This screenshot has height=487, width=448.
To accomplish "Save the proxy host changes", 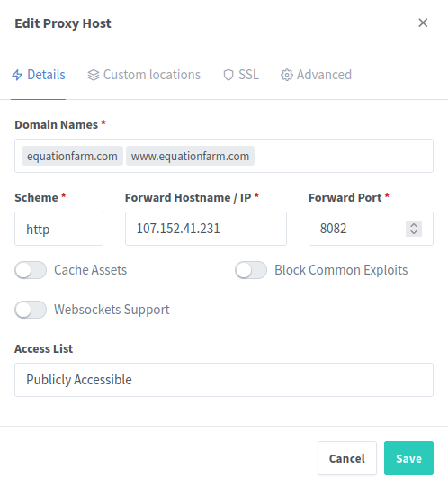I will [x=408, y=458].
